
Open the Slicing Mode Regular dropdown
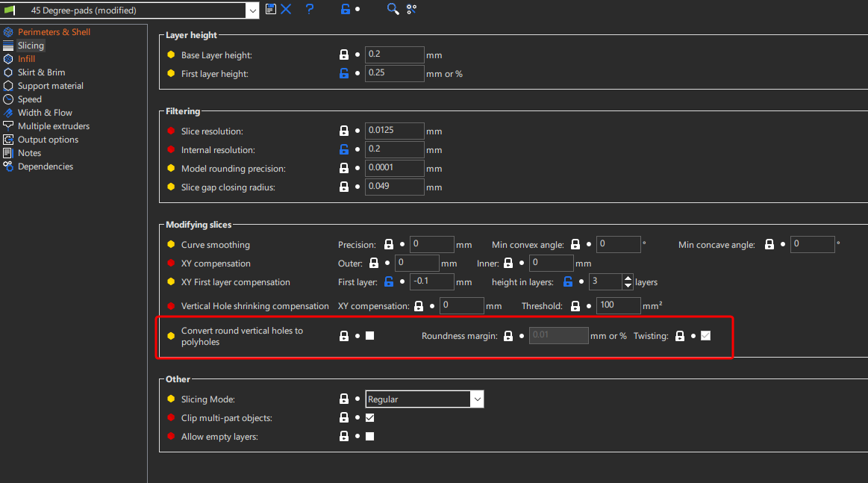(x=477, y=399)
